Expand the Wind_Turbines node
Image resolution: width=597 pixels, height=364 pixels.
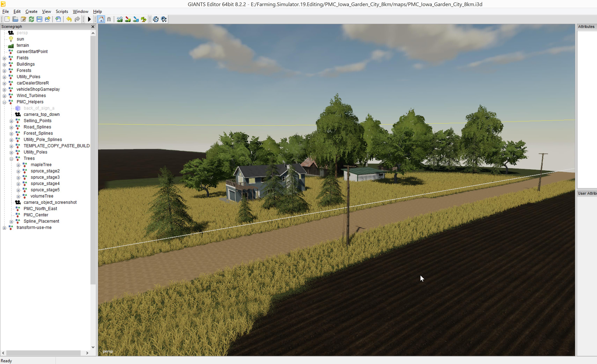(4, 96)
